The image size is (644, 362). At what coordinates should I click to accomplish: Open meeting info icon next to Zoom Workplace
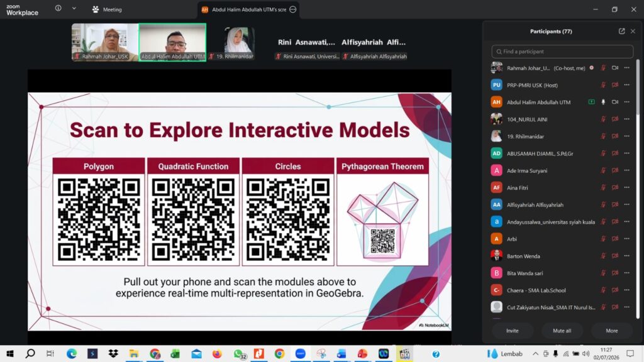coord(58,8)
